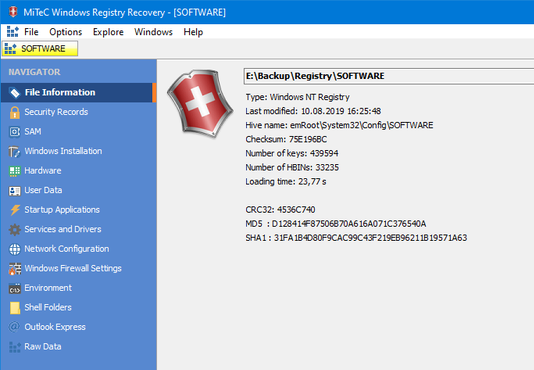Open the Help menu
Viewport: 534px width, 370px height.
193,32
